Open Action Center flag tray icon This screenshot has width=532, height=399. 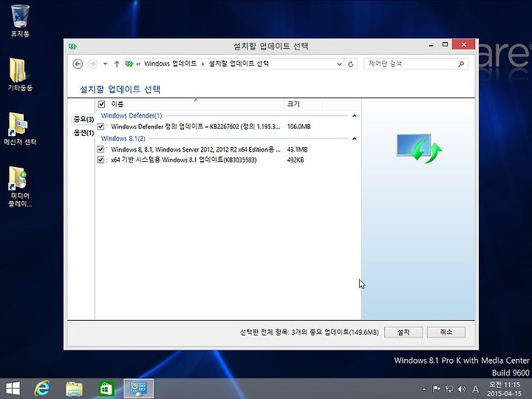pyautogui.click(x=437, y=389)
